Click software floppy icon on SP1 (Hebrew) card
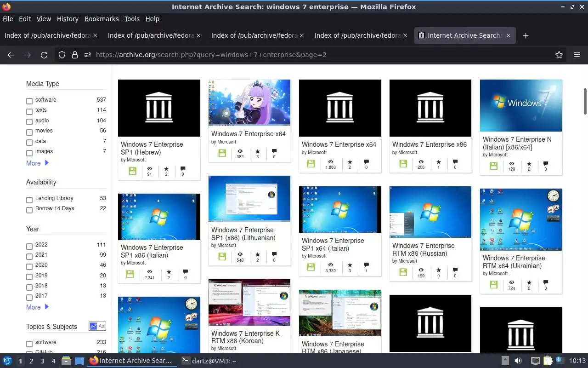Screen dimensions: 588x368 pos(132,171)
